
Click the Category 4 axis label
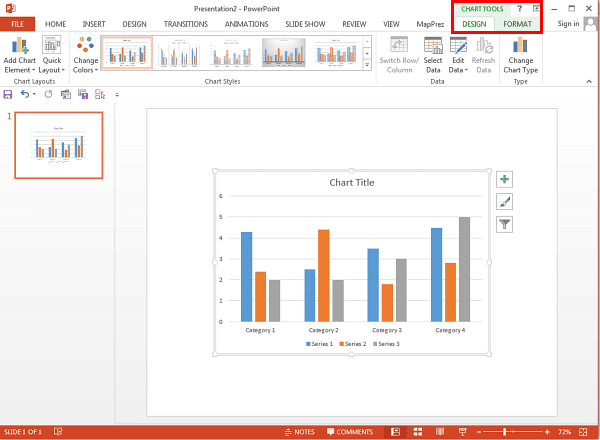[450, 330]
